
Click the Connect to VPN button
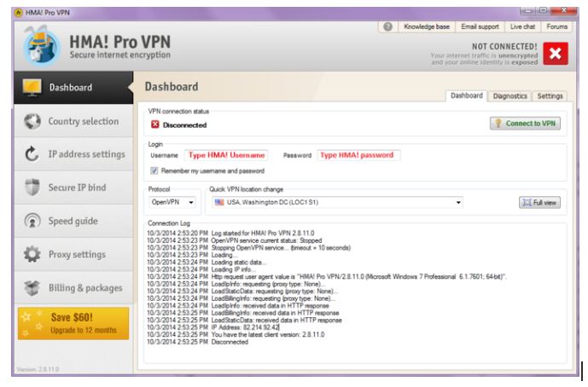(x=526, y=124)
